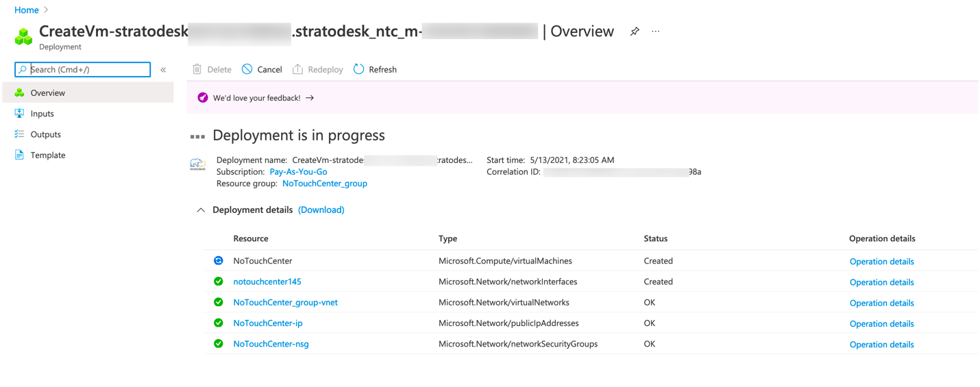Viewport: 980px width, 387px height.
Task: Click the Start time value 5/13/2021, 8:23:05 AM
Action: [x=572, y=160]
